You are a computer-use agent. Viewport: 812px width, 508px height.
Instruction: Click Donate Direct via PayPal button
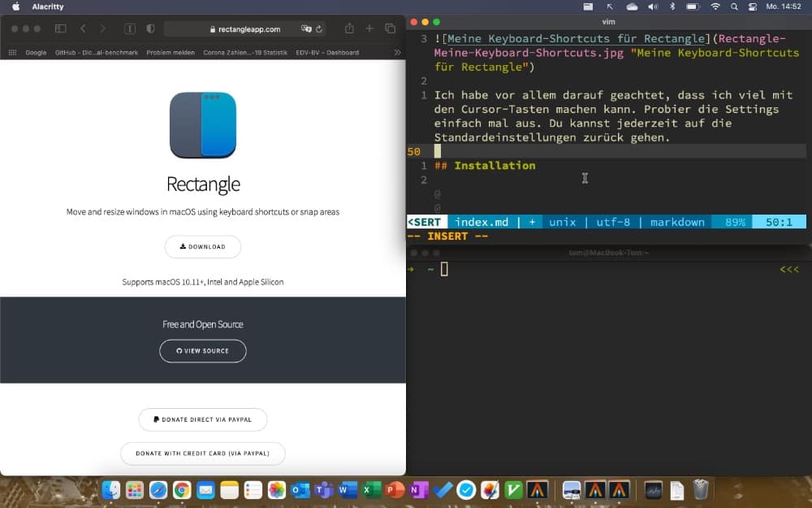203,419
